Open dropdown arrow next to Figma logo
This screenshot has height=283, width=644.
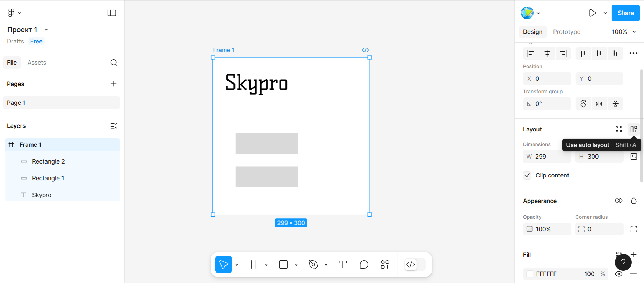pyautogui.click(x=20, y=13)
